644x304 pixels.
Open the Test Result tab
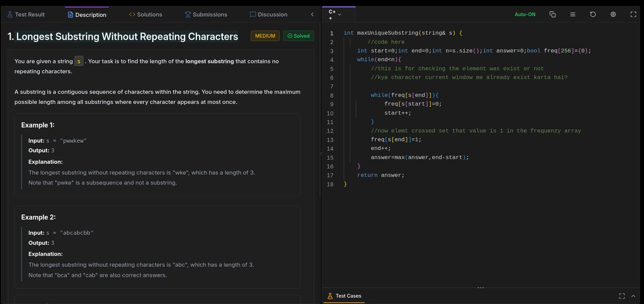tap(25, 14)
